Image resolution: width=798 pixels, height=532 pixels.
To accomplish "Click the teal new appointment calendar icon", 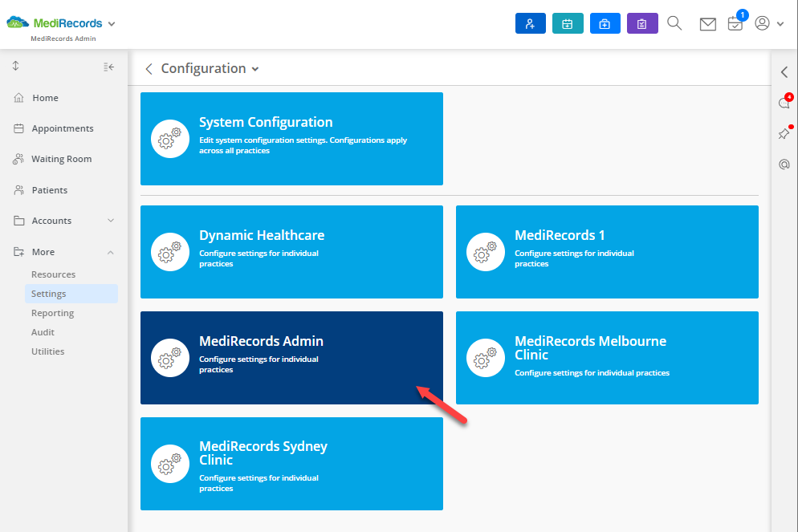I will pos(568,23).
